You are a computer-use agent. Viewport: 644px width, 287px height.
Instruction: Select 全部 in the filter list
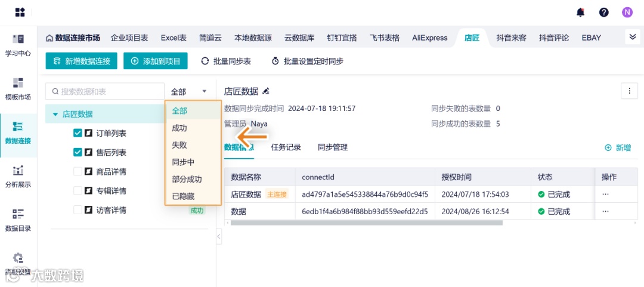(x=193, y=110)
